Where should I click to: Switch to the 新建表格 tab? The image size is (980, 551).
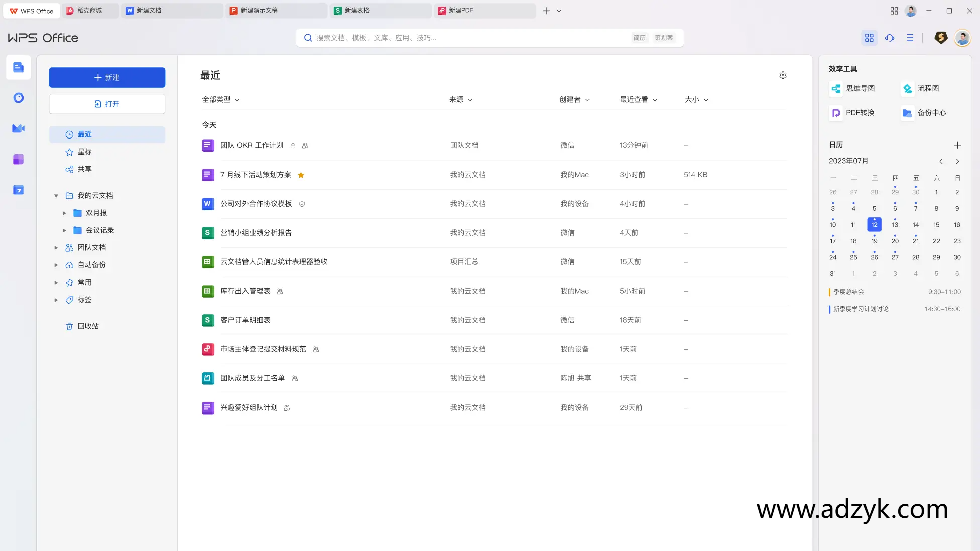[x=381, y=10]
